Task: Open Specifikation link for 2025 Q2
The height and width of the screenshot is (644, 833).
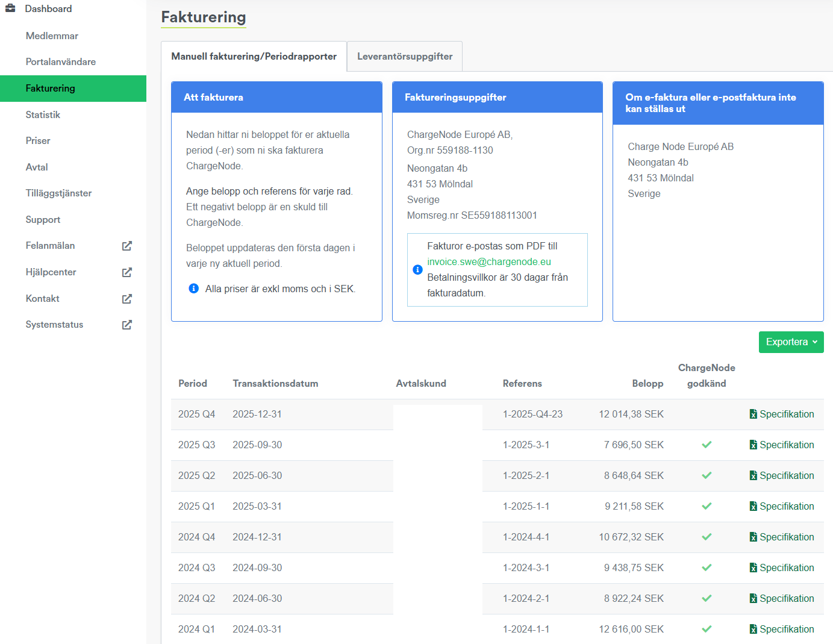Action: tap(786, 476)
